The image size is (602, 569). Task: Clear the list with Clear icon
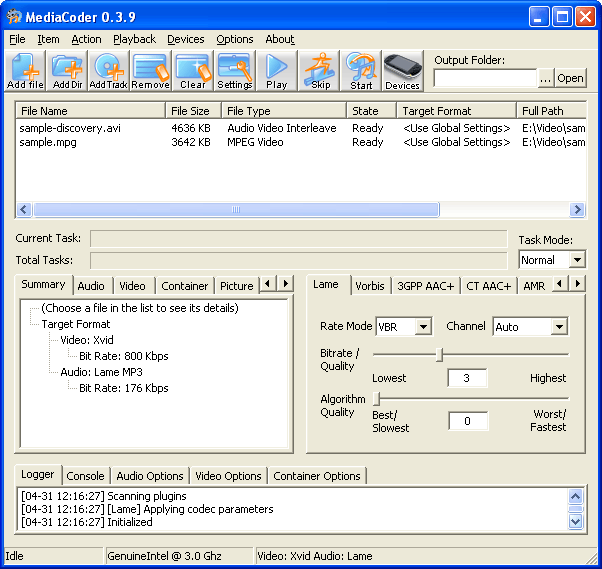point(193,71)
